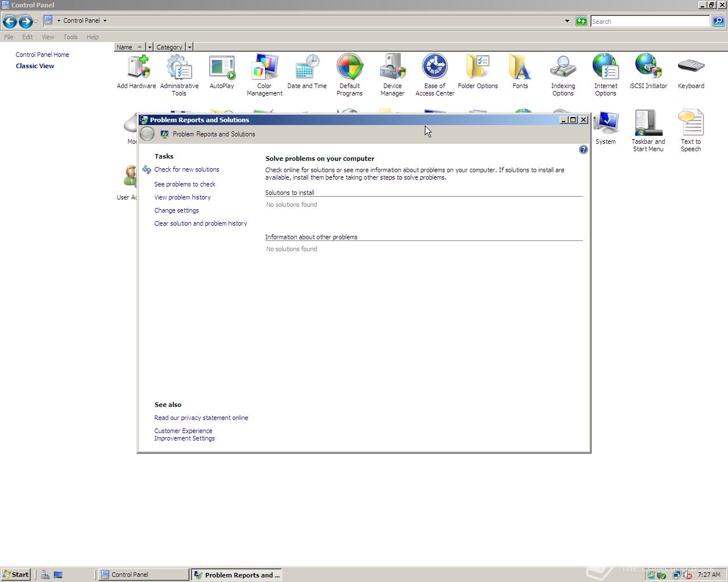Open the File menu
Viewport: 728px width, 582px height.
click(x=9, y=37)
